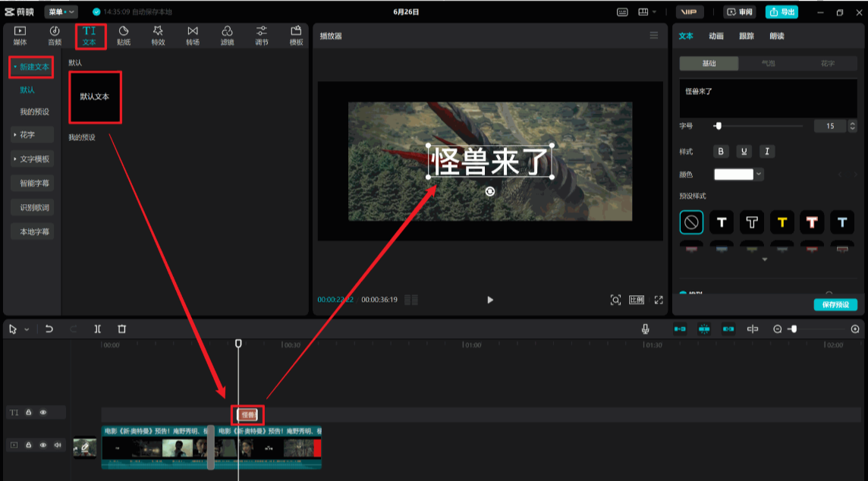Viewport: 868px width, 481px height.
Task: Expand the 花字 section in sidebar
Action: click(x=32, y=135)
